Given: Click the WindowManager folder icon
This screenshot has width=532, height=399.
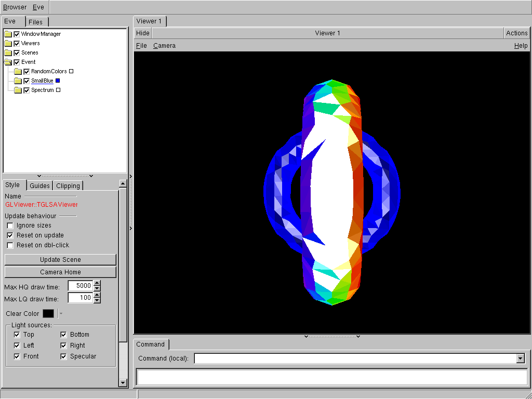Looking at the screenshot, I should (8, 34).
